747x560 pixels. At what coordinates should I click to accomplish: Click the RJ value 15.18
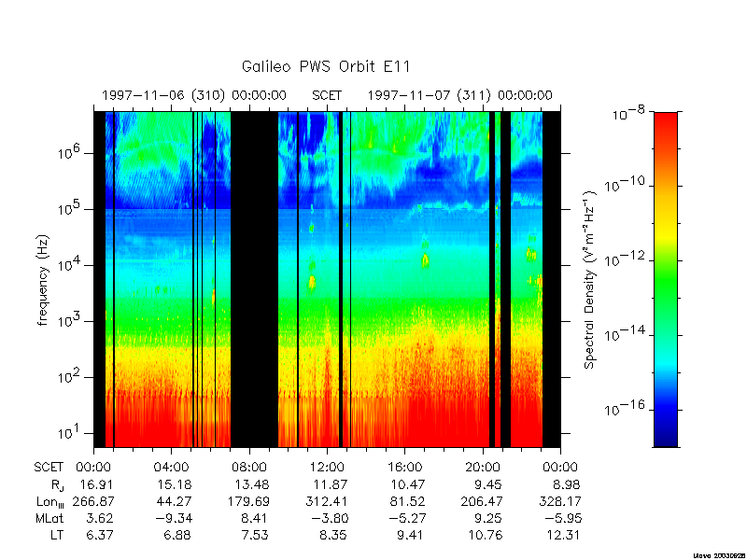[175, 484]
